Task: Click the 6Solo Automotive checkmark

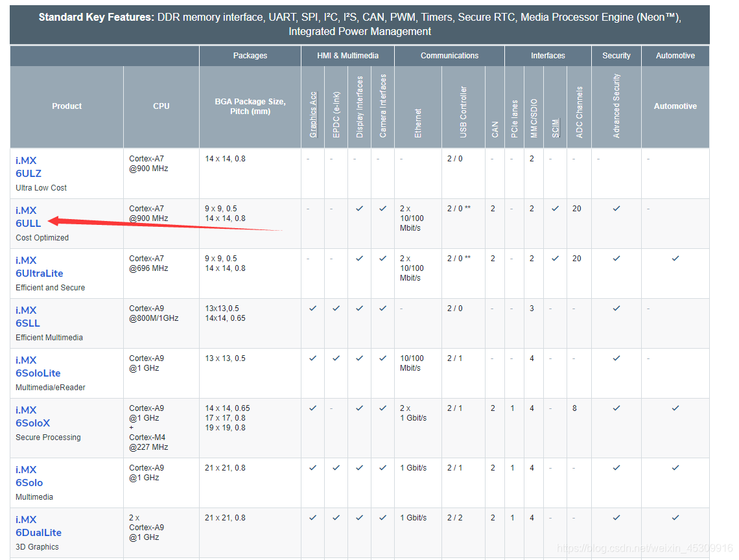Action: tap(675, 467)
